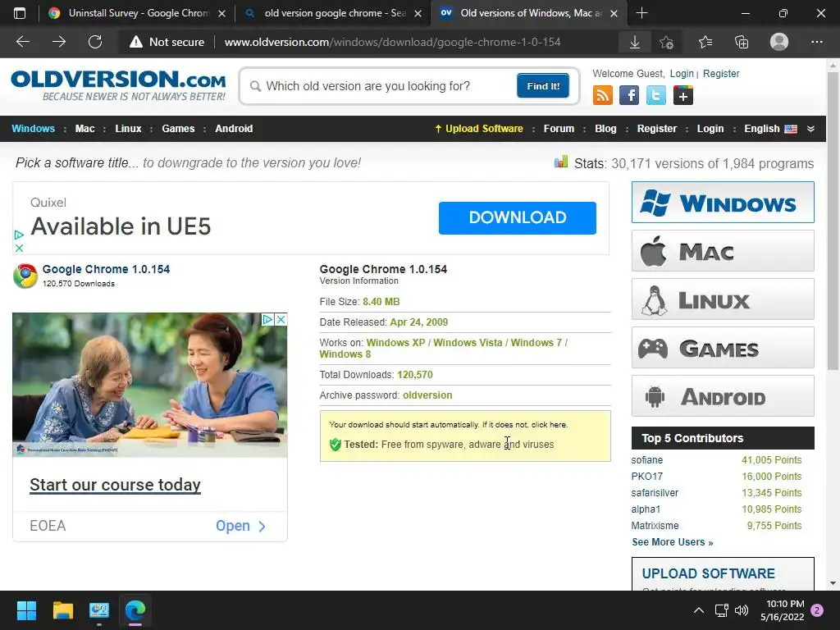Screen dimensions: 840x630
Task: Click the software search input field
Action: [x=386, y=86]
